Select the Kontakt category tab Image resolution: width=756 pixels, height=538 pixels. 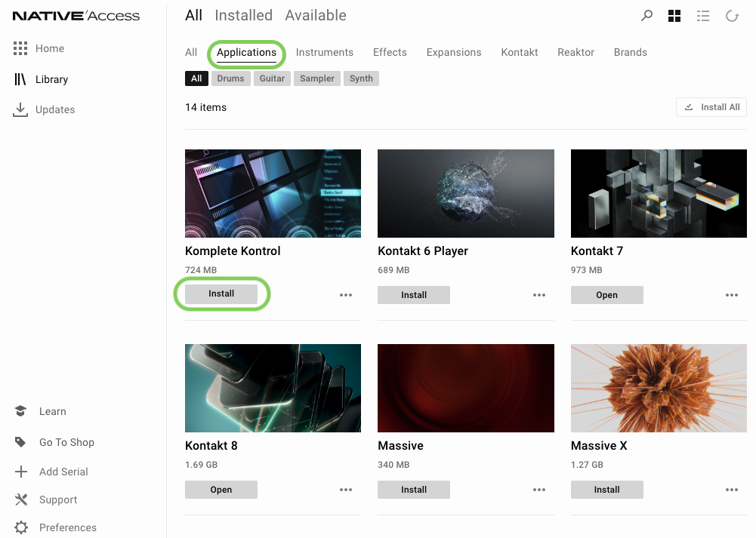coord(520,52)
